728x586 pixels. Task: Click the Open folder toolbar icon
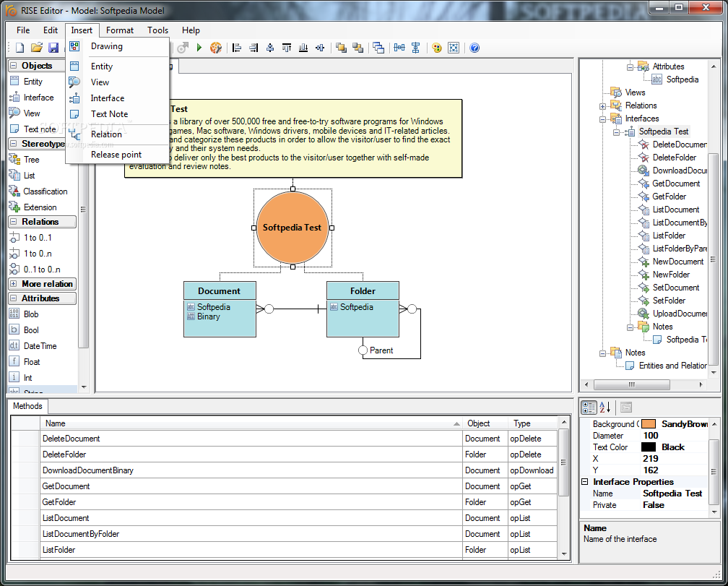[x=37, y=48]
